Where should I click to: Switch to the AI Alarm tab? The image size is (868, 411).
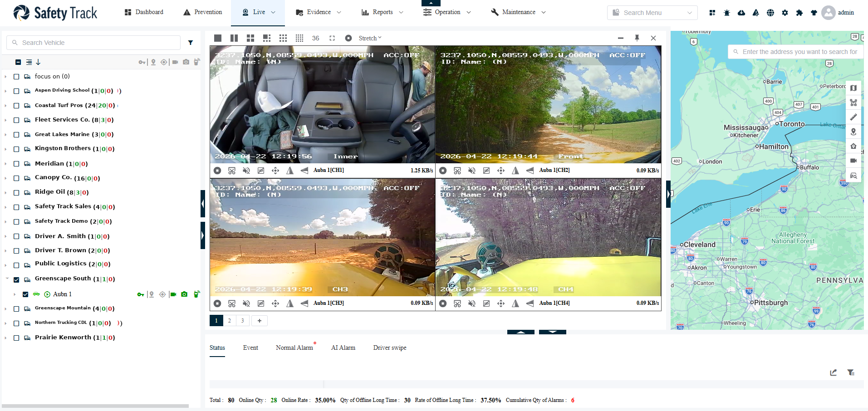343,348
